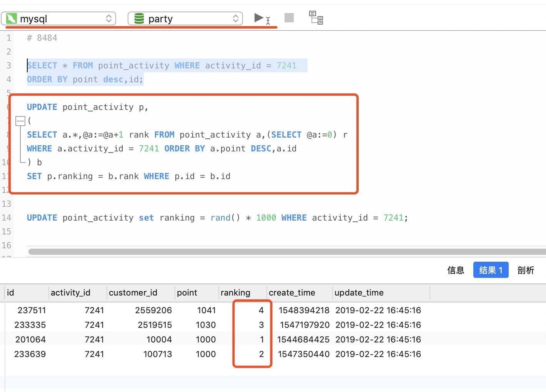Select the ranking cell with value 4
This screenshot has width=546, height=392.
(x=261, y=310)
